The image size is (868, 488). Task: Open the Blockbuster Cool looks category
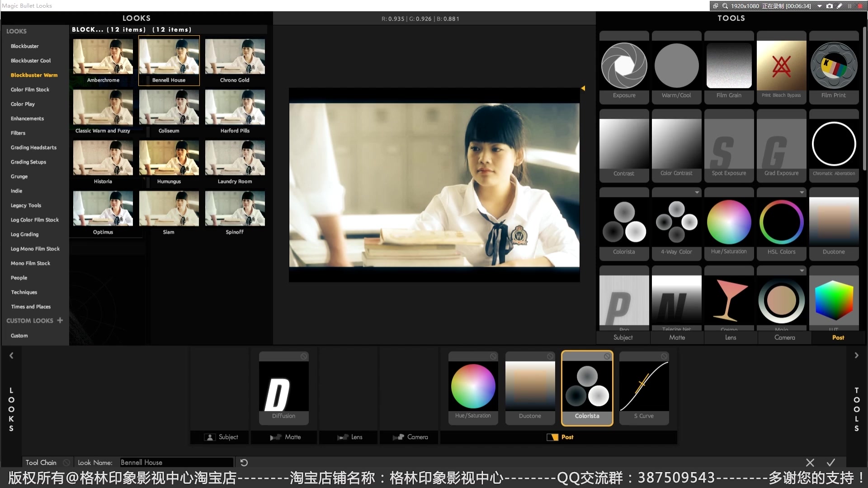click(31, 61)
